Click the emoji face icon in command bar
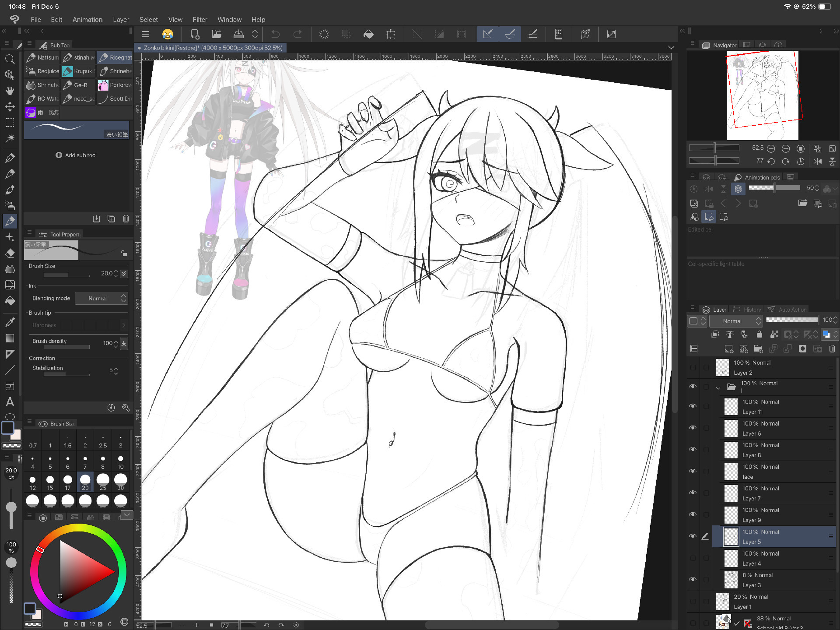This screenshot has width=840, height=630. [168, 34]
